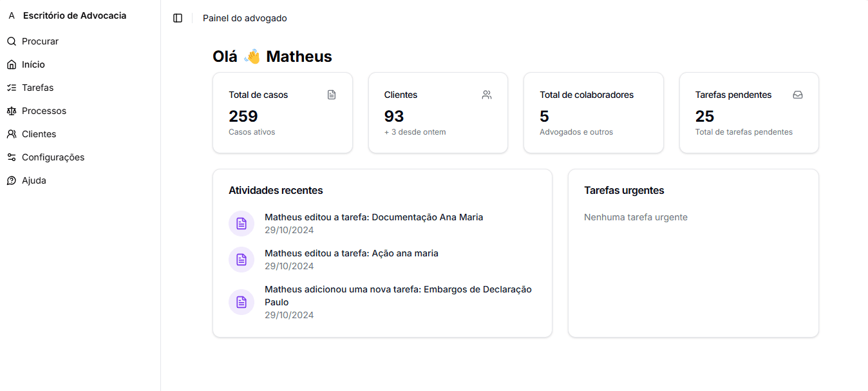Click the people icon on Clientes card
This screenshot has height=391, width=868.
tap(487, 94)
